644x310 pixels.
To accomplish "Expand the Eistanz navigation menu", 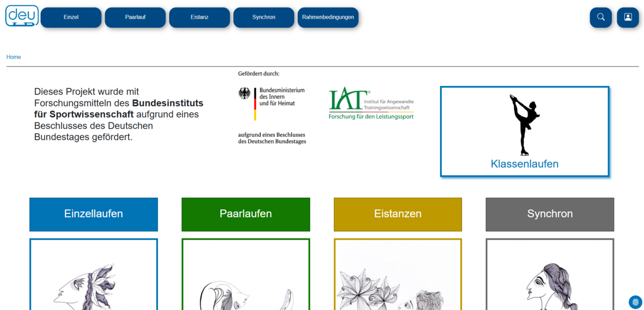I will click(200, 17).
